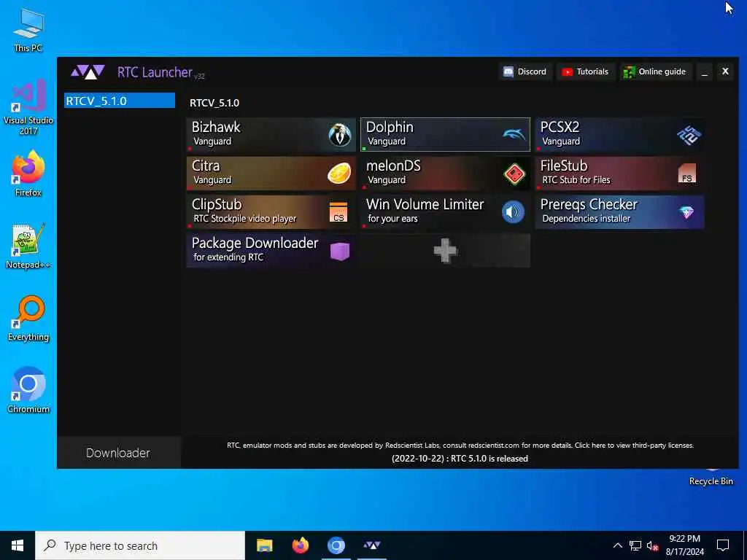Open the Discord link button
Viewport: 747px width, 560px height.
(525, 71)
